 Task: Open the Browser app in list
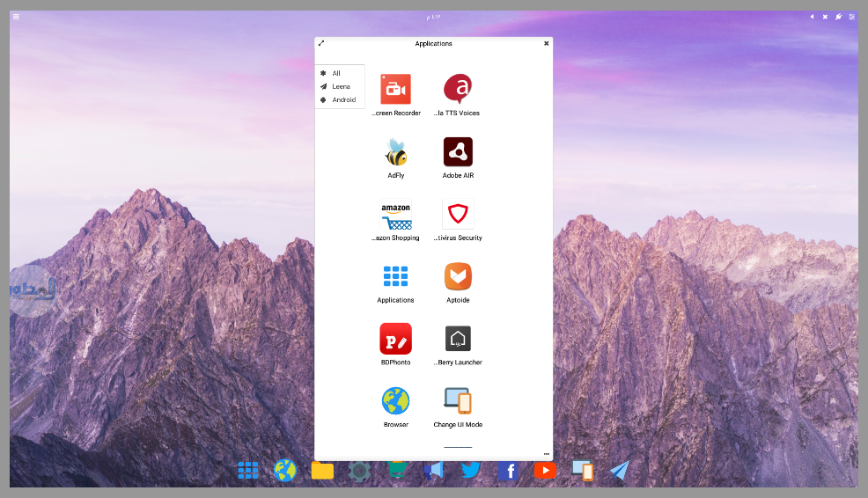(396, 401)
